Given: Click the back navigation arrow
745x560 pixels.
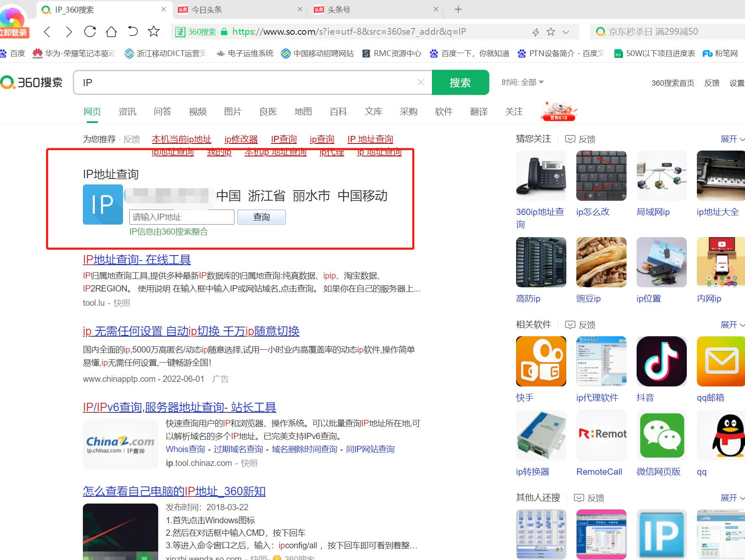Looking at the screenshot, I should click(x=47, y=32).
